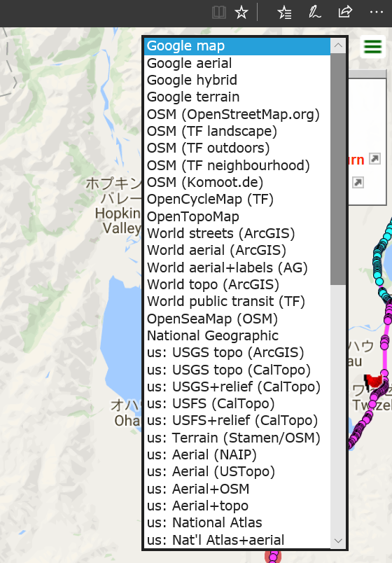Choose us: USGS+relief (CalTopo)
This screenshot has height=563, width=392.
tap(237, 387)
